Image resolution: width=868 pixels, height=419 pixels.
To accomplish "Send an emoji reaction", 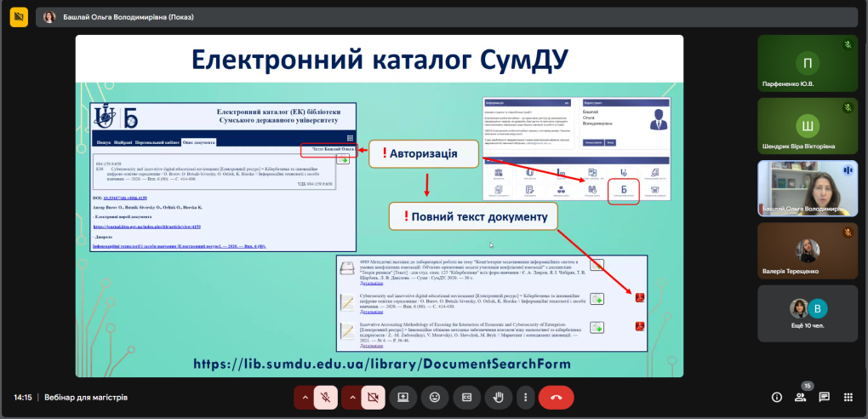I will pos(435,397).
